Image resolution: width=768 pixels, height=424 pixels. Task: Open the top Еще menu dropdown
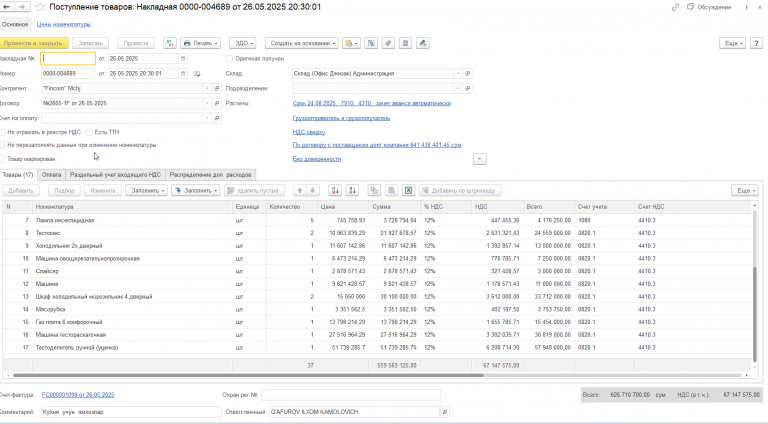pyautogui.click(x=733, y=43)
